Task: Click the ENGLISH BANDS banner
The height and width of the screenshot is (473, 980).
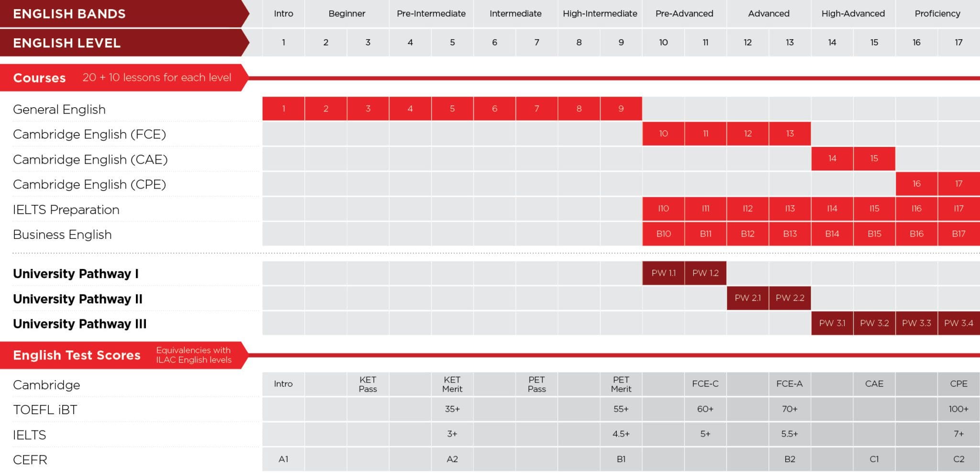Action: tap(69, 14)
